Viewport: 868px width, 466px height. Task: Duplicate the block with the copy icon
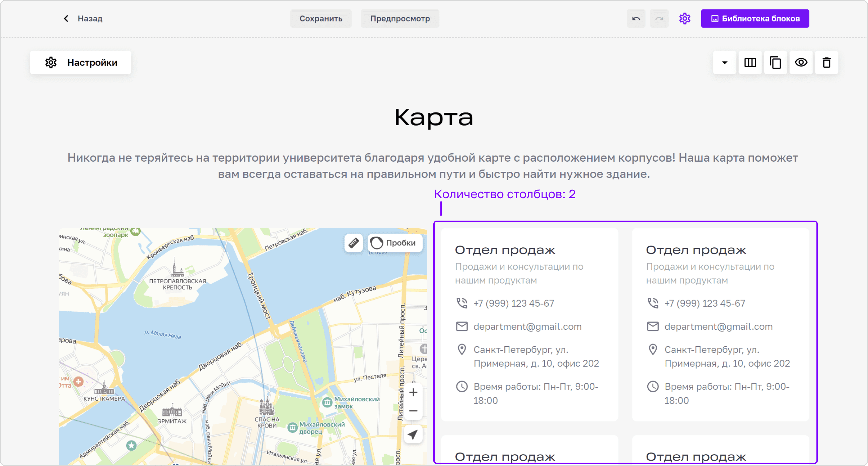(x=775, y=62)
